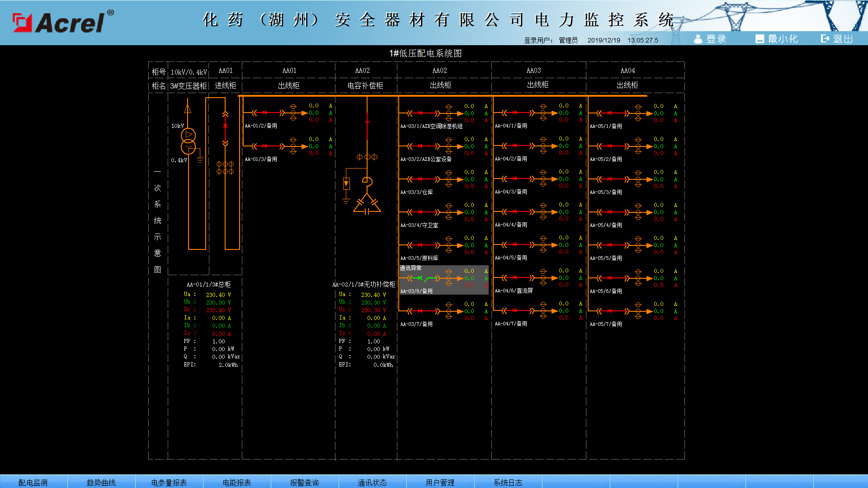Click the exit icon labeled 退出

point(825,39)
